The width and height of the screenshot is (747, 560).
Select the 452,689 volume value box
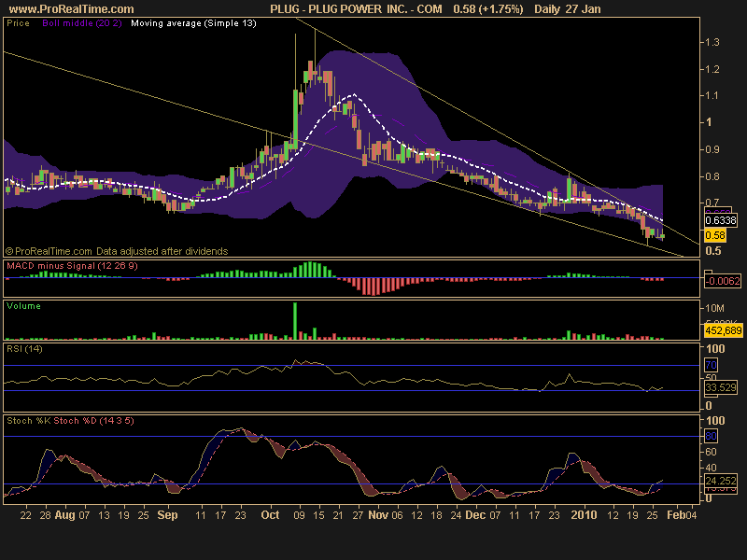[x=723, y=330]
